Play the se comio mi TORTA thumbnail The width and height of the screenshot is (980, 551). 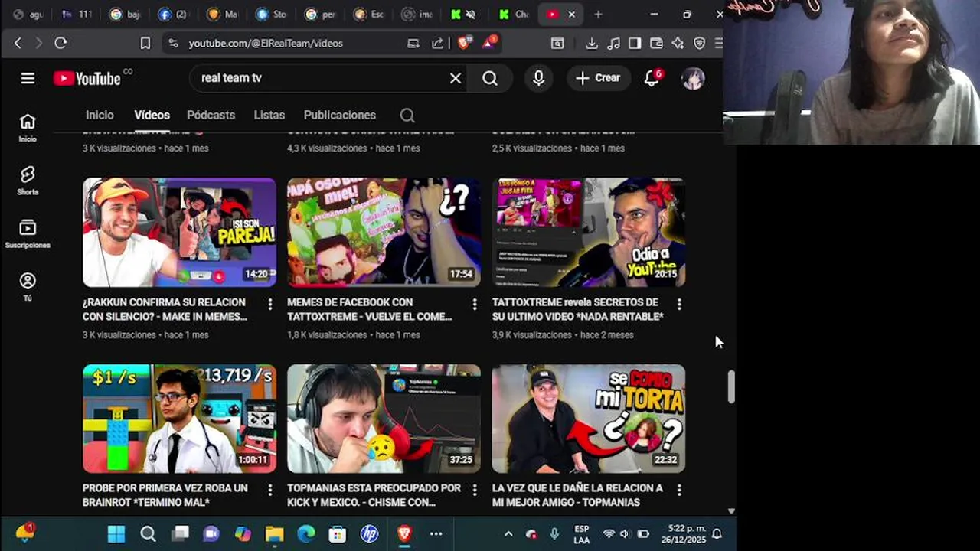pos(589,419)
